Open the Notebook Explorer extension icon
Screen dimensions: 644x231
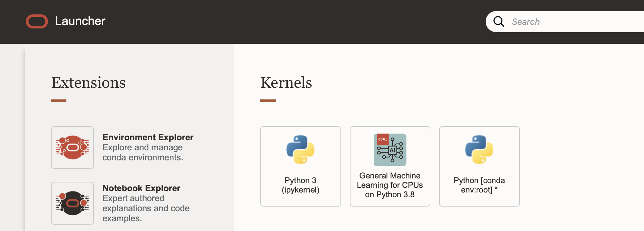point(72,203)
